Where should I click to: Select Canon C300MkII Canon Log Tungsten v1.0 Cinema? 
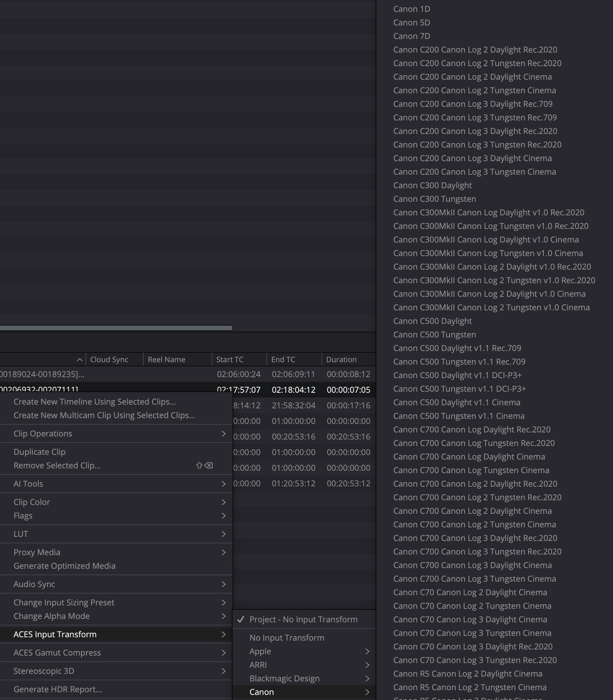(x=488, y=253)
